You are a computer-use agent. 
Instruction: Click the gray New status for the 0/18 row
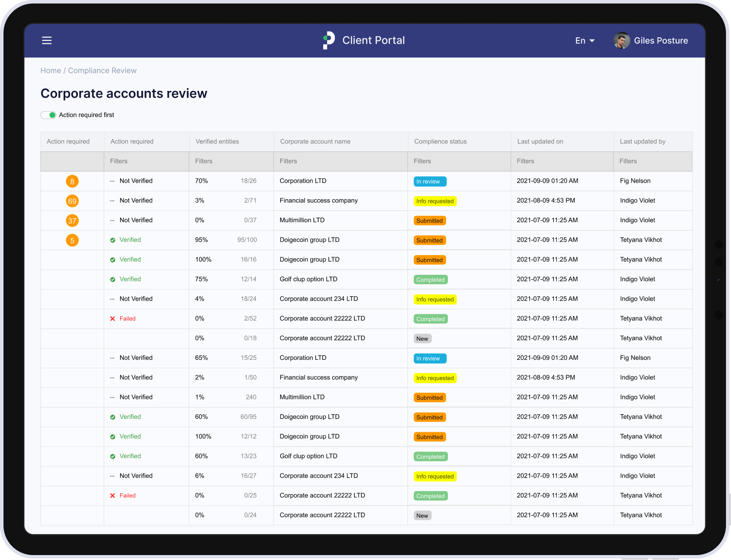point(422,339)
